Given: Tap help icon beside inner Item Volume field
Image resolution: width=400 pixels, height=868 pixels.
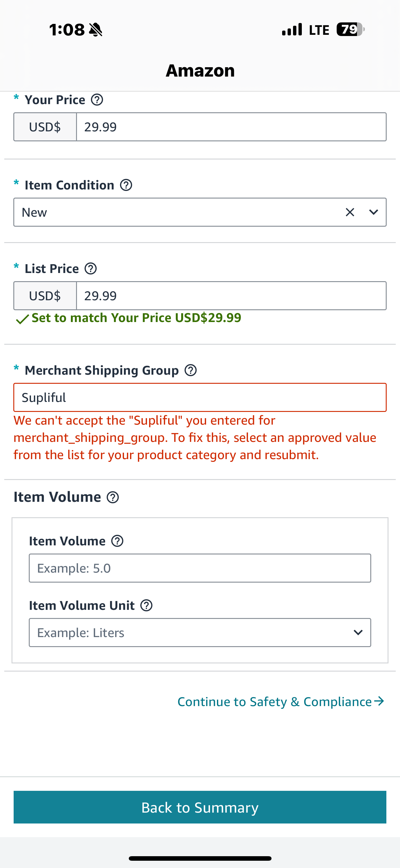Looking at the screenshot, I should [117, 541].
